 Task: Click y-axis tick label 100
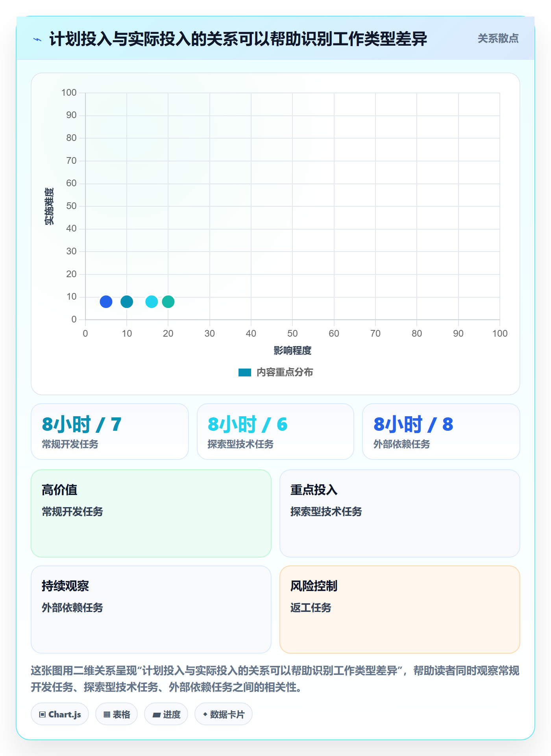69,93
